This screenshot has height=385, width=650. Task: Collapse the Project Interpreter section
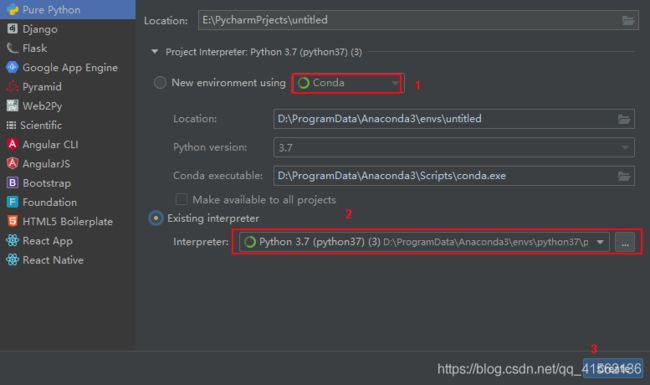click(x=155, y=52)
